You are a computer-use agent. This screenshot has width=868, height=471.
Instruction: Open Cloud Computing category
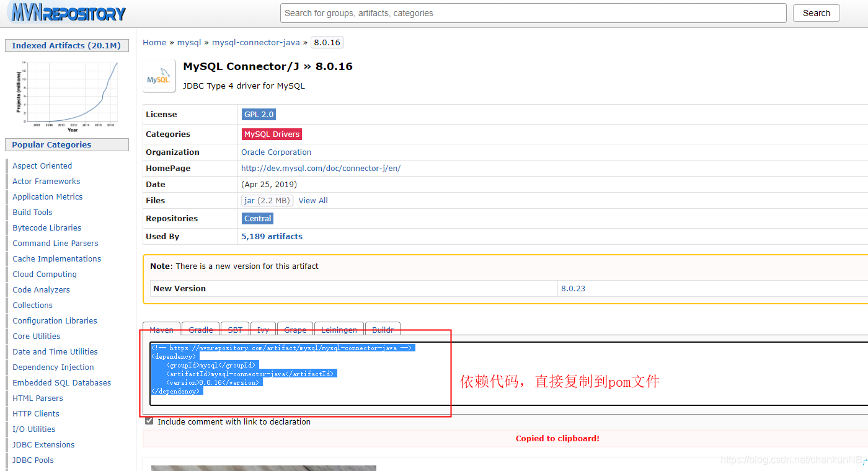point(45,274)
